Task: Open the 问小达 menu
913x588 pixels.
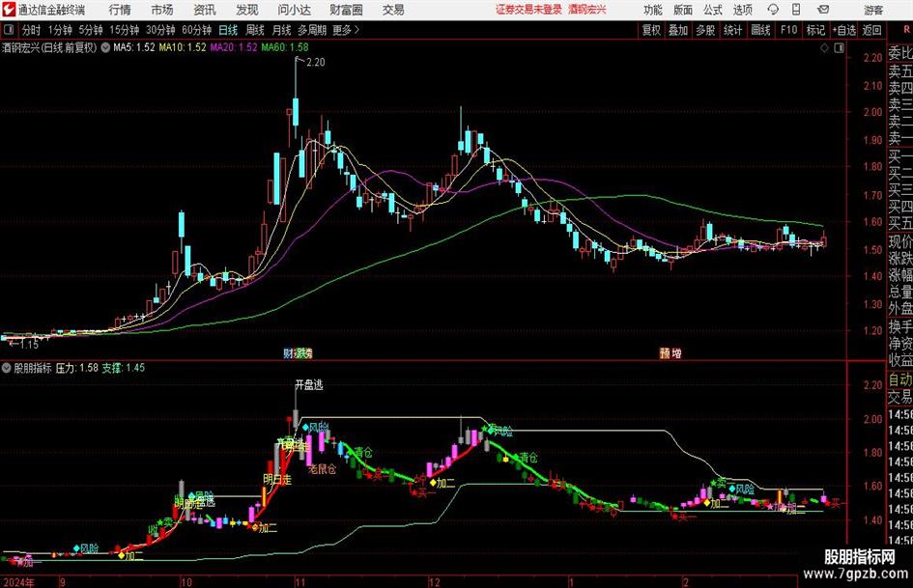Action: coord(294,10)
